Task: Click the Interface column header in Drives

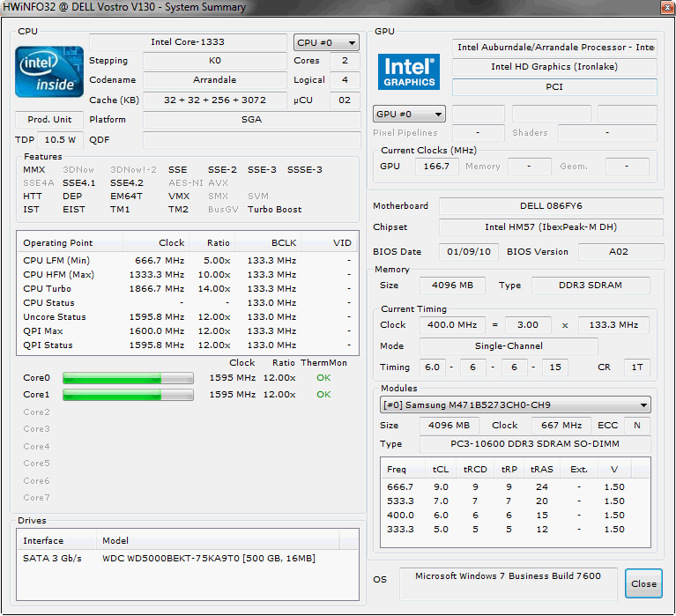Action: [56, 540]
